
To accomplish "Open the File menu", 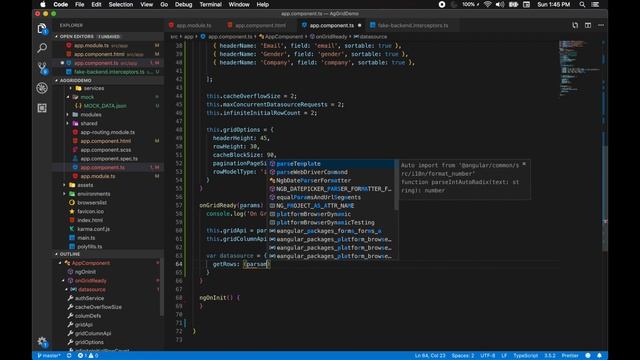I will (x=80, y=4).
